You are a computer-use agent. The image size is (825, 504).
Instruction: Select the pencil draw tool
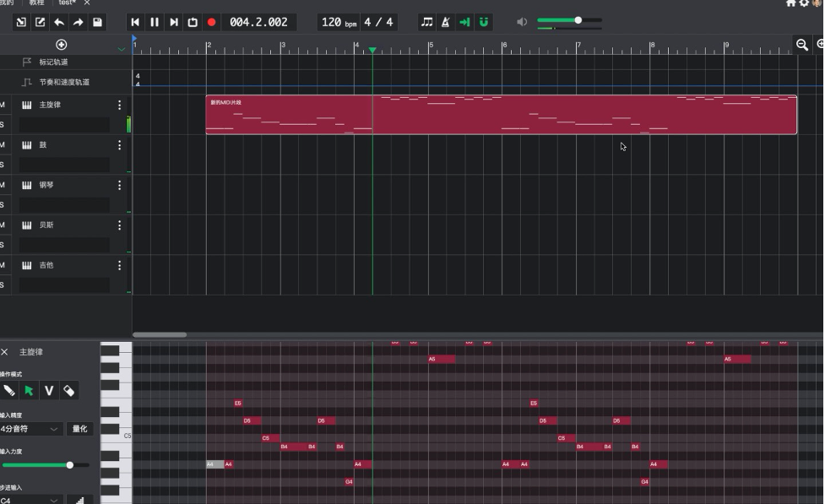coord(9,390)
